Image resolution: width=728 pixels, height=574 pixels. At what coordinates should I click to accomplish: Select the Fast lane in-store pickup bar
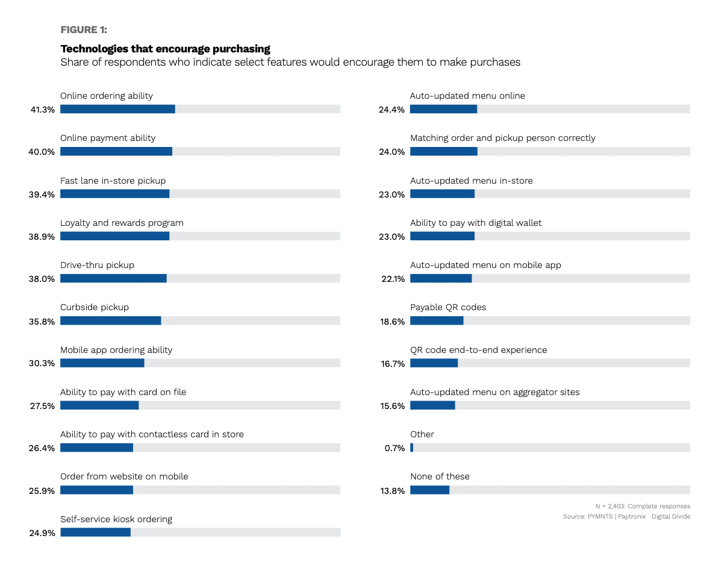coord(114,194)
